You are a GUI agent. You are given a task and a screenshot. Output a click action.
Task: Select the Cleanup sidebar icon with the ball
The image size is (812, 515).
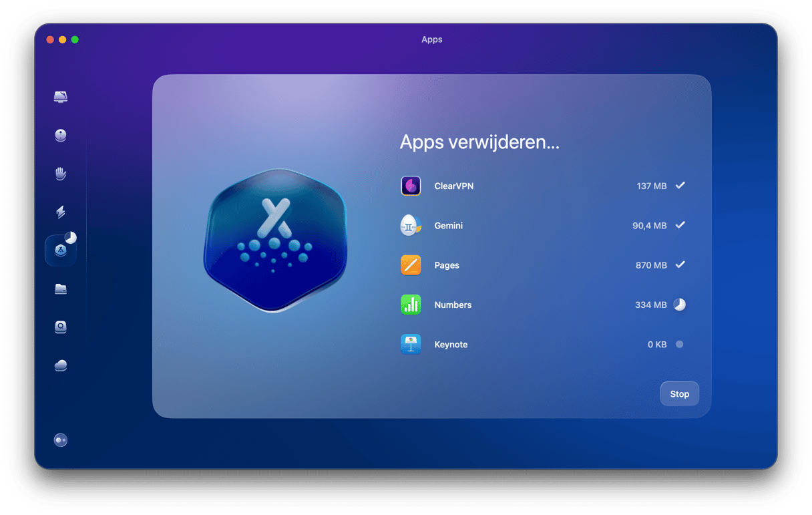pyautogui.click(x=61, y=136)
